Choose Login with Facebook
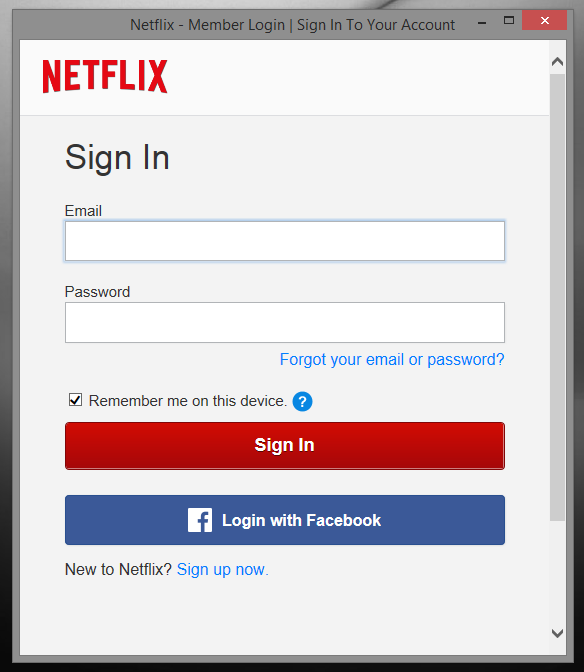 click(x=285, y=520)
